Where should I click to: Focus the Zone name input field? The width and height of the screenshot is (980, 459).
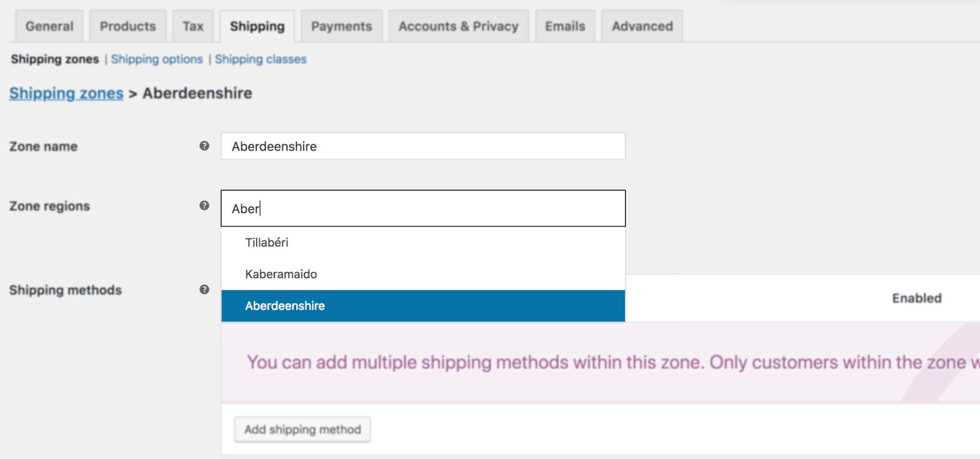click(423, 146)
